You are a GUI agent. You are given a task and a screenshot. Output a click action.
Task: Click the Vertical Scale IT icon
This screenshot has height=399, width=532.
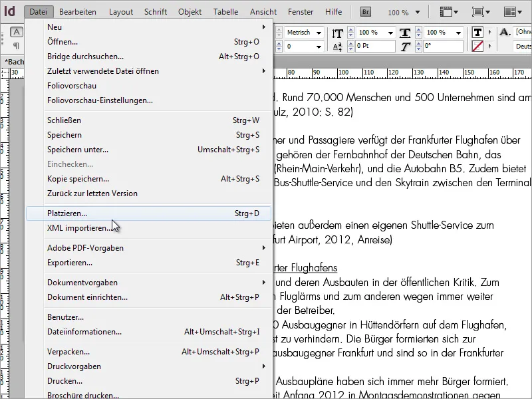click(337, 33)
